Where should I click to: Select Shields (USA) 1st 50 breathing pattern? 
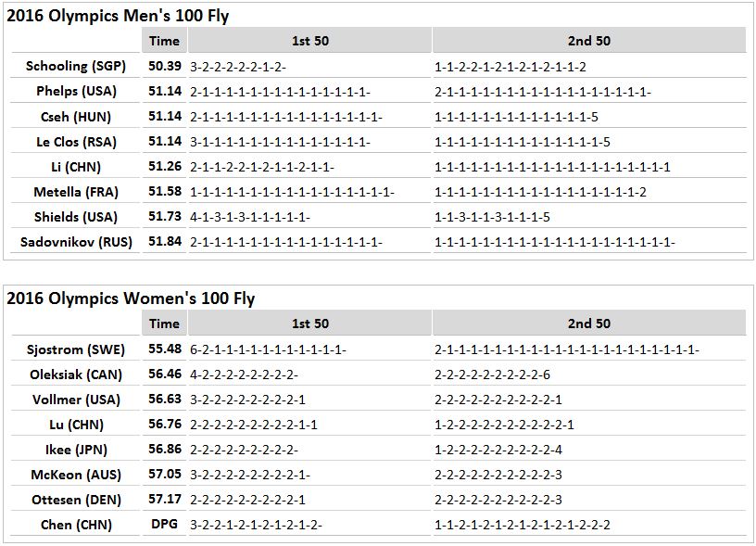pos(250,217)
